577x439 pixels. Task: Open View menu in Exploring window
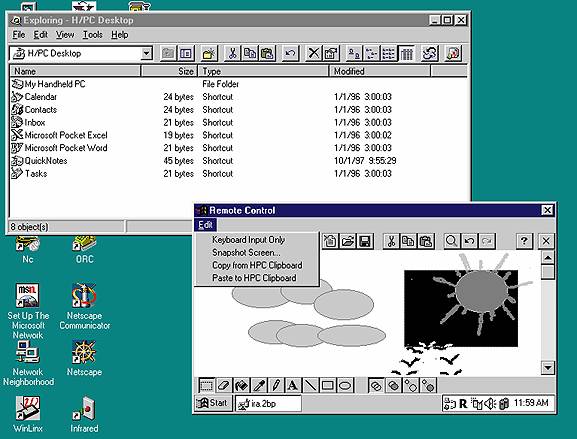65,35
